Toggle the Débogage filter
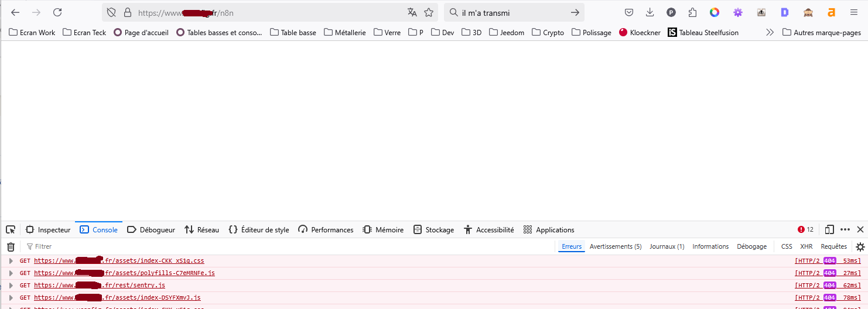The height and width of the screenshot is (309, 868). tap(751, 247)
